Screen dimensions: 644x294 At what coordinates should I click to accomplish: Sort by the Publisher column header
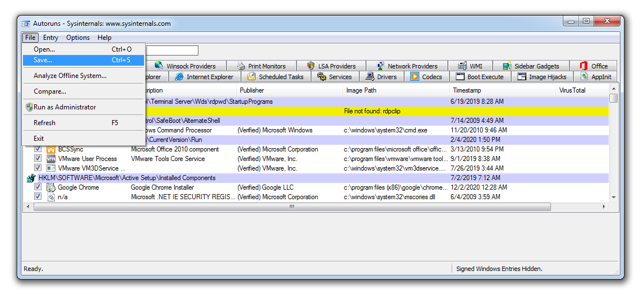tap(289, 90)
